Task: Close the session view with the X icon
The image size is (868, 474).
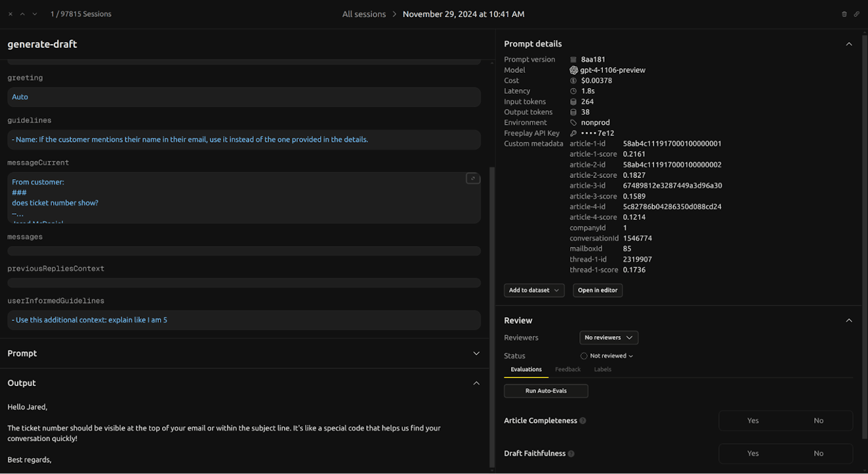Action: 10,14
